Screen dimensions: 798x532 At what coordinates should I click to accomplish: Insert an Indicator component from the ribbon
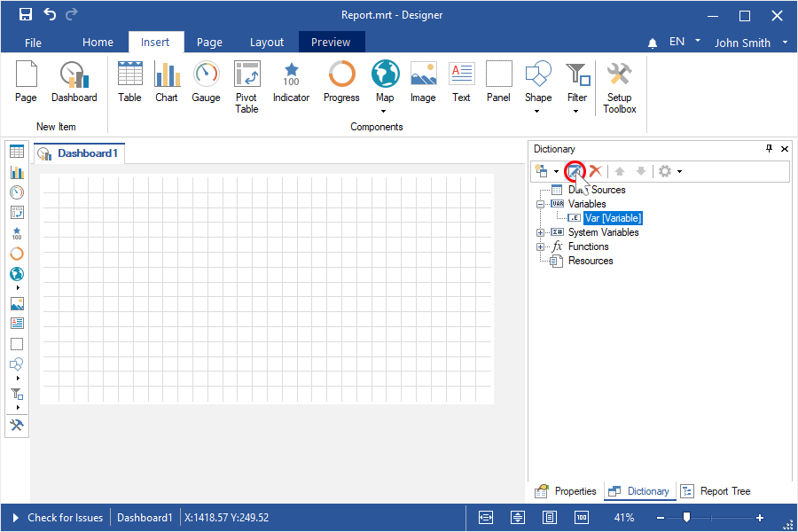(x=291, y=82)
